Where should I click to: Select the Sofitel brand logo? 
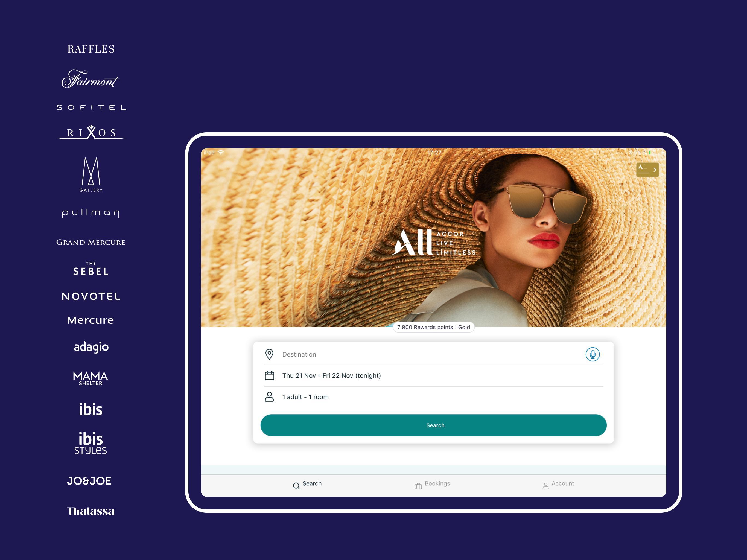(x=91, y=107)
